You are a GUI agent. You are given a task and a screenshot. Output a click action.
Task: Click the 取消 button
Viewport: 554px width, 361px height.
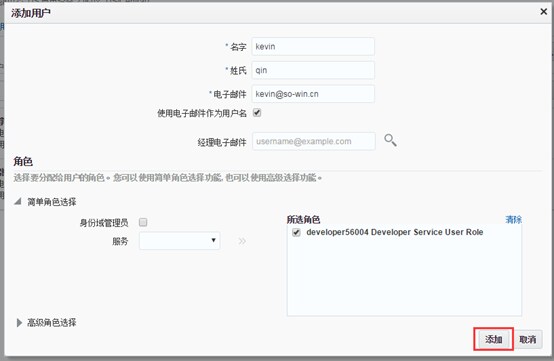click(x=528, y=340)
